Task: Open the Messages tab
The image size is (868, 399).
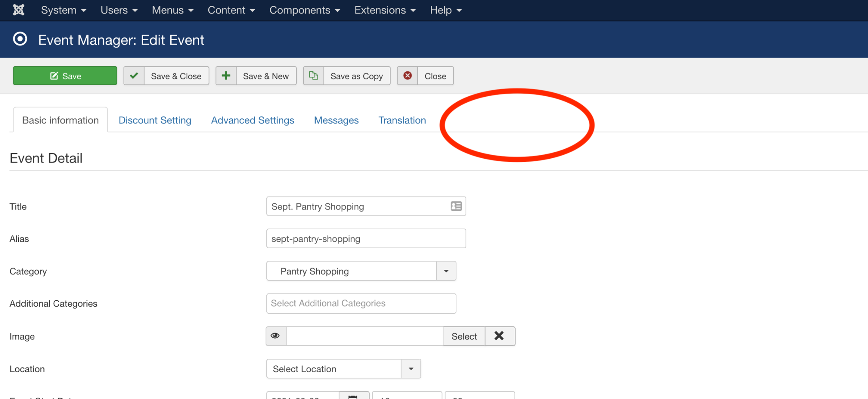Action: (336, 120)
